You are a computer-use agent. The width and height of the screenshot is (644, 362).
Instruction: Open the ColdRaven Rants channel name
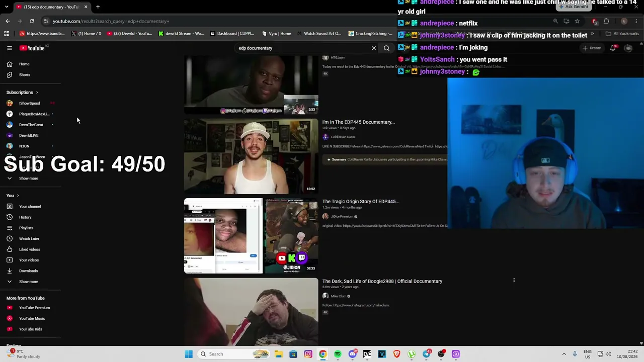pos(343,137)
